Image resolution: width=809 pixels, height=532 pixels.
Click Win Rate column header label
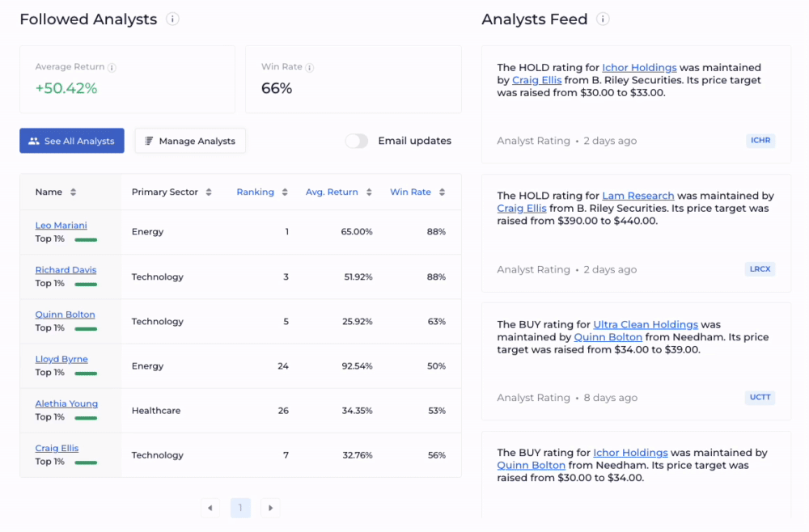pyautogui.click(x=410, y=192)
